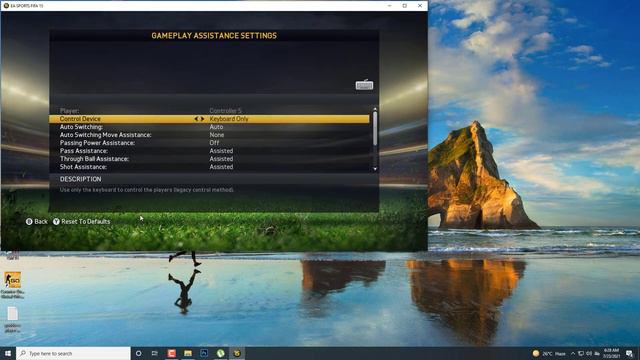Expand the hidden system tray icons
The width and height of the screenshot is (640, 360).
(573, 353)
